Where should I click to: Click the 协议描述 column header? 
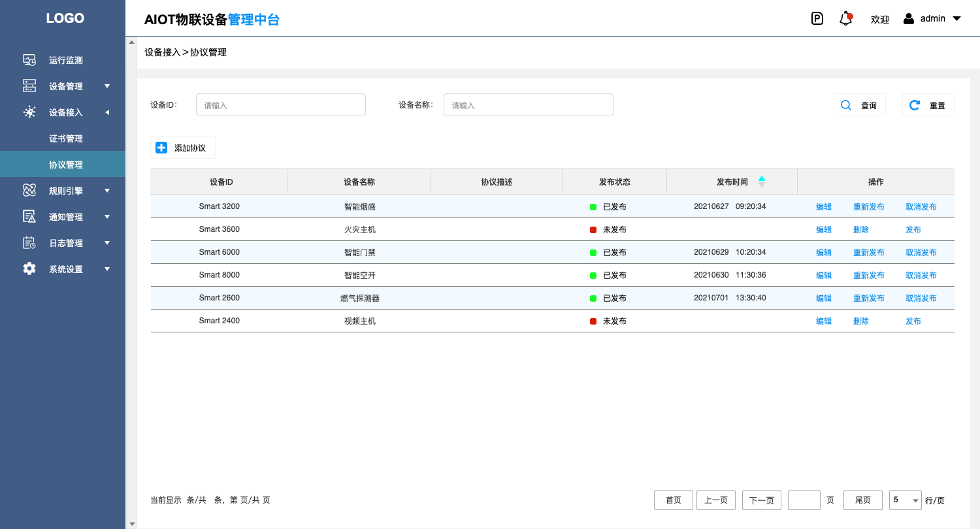point(497,182)
